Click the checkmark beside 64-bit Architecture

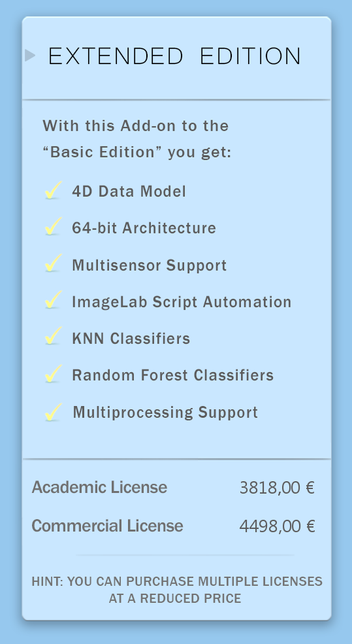(54, 227)
